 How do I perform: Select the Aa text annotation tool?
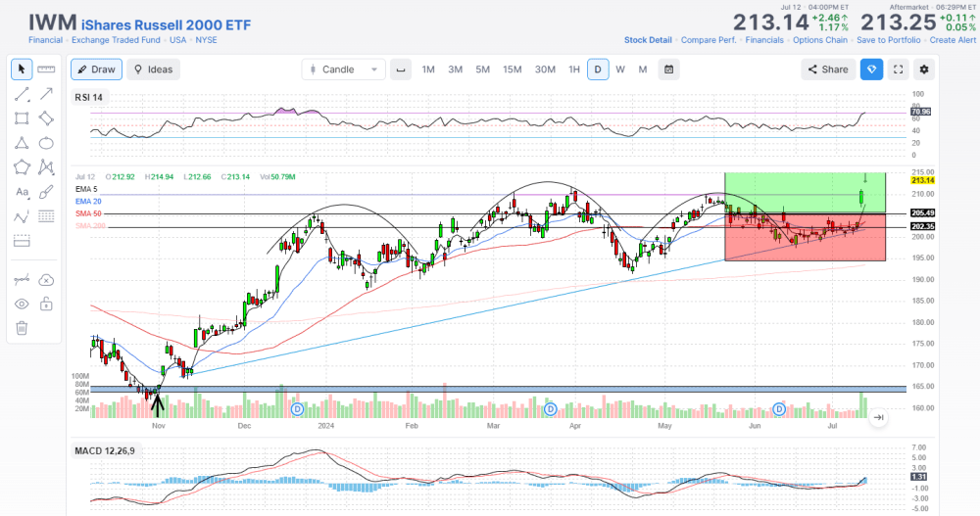22,192
